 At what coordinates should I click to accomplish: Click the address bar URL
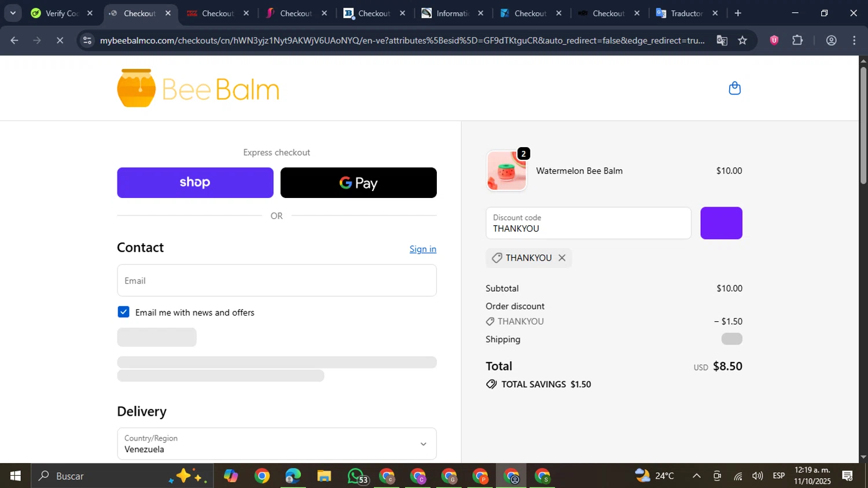(x=402, y=40)
